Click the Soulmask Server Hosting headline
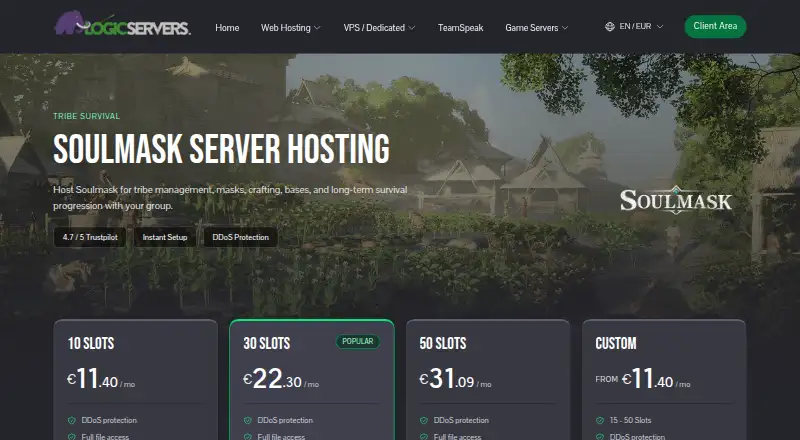 (221, 149)
